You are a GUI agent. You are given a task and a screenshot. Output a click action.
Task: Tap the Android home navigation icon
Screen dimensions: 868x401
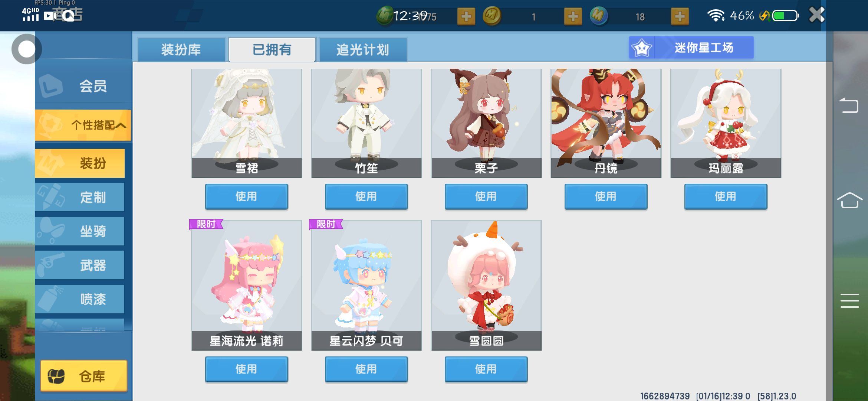(x=849, y=200)
